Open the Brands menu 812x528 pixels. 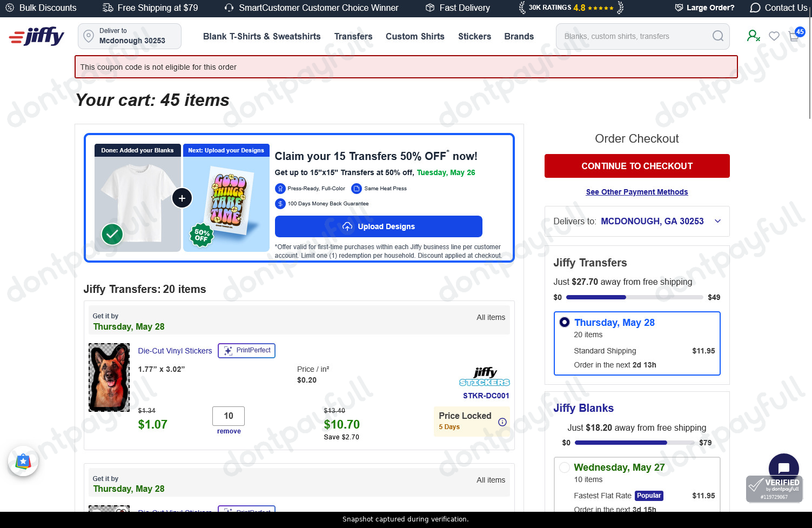pos(519,36)
